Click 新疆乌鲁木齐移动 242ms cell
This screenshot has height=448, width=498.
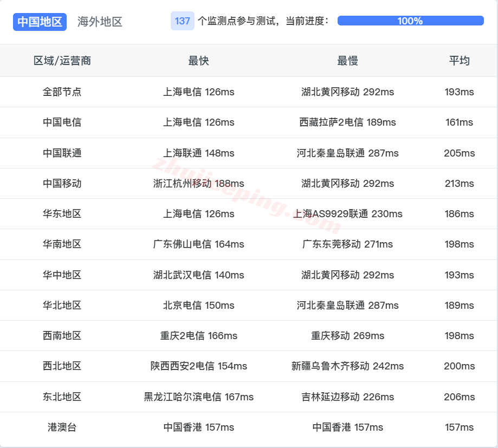coord(347,366)
